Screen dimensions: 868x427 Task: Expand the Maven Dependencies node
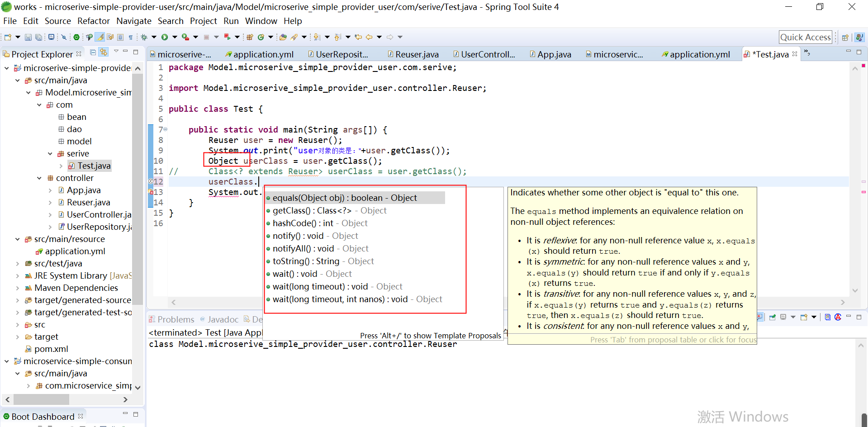pos(18,288)
